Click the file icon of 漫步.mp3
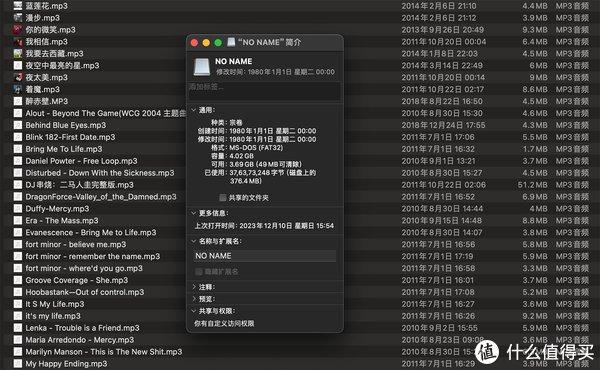This screenshot has height=370, width=600. (18, 18)
